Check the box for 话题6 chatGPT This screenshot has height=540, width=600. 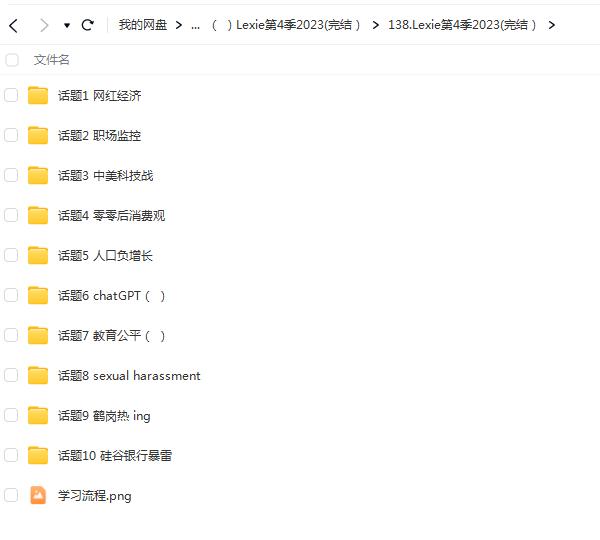click(x=11, y=295)
